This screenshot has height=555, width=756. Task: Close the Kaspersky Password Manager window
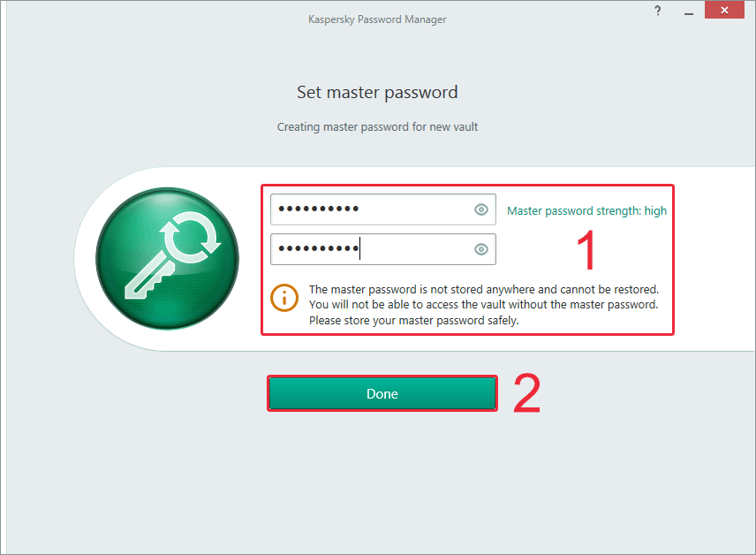(724, 10)
